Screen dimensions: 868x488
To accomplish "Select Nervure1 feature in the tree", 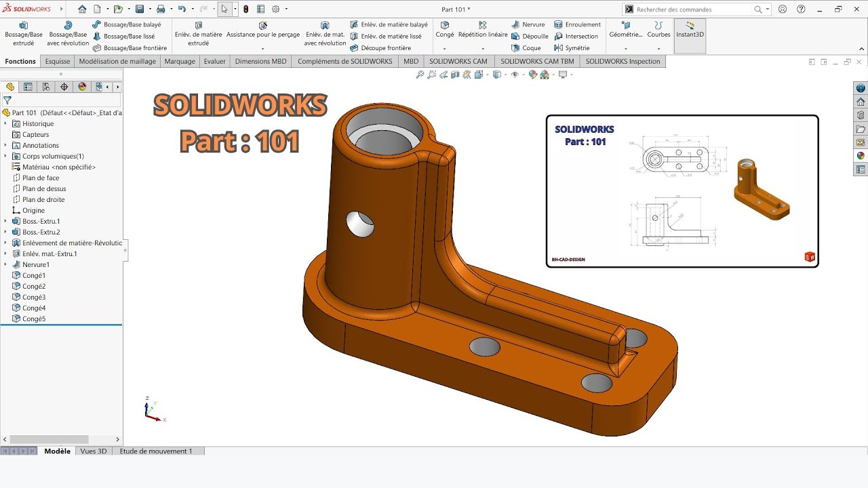I will coord(35,264).
